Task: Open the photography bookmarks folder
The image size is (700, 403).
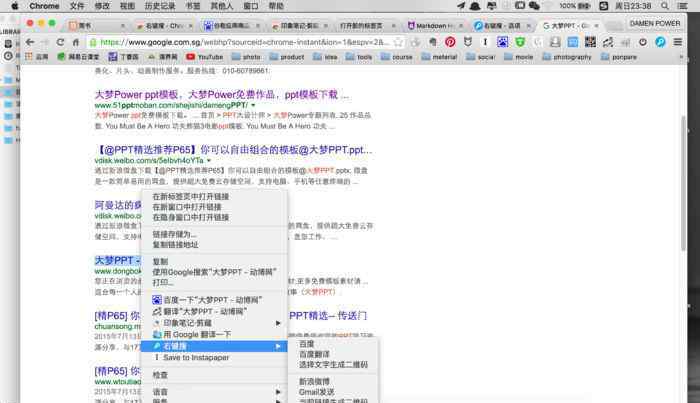Action: coord(567,57)
